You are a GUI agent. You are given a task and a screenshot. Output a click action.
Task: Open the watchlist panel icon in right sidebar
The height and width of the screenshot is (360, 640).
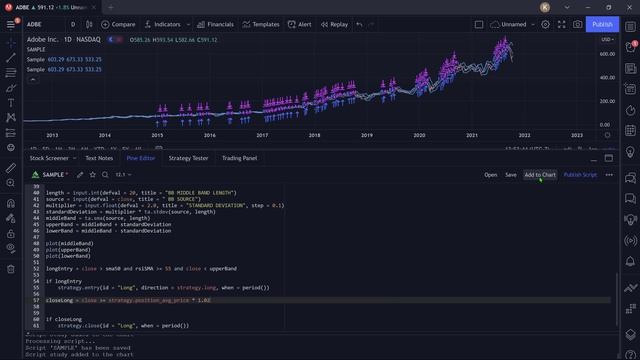630,27
